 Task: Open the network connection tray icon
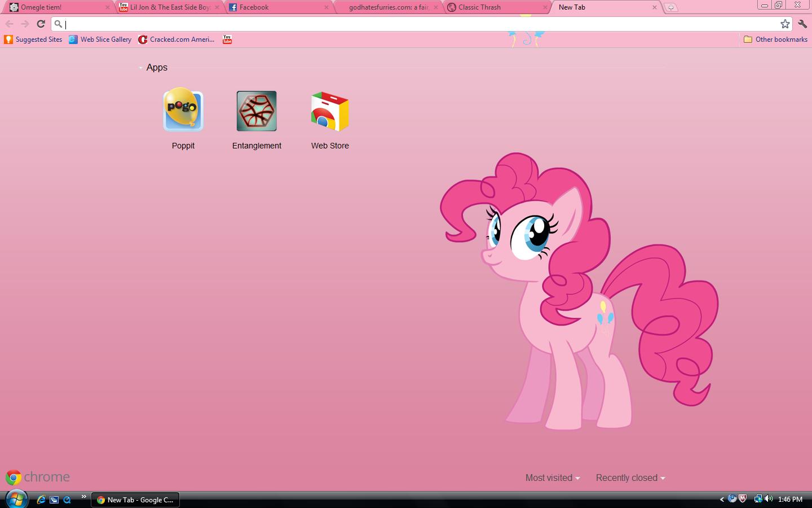click(x=758, y=499)
